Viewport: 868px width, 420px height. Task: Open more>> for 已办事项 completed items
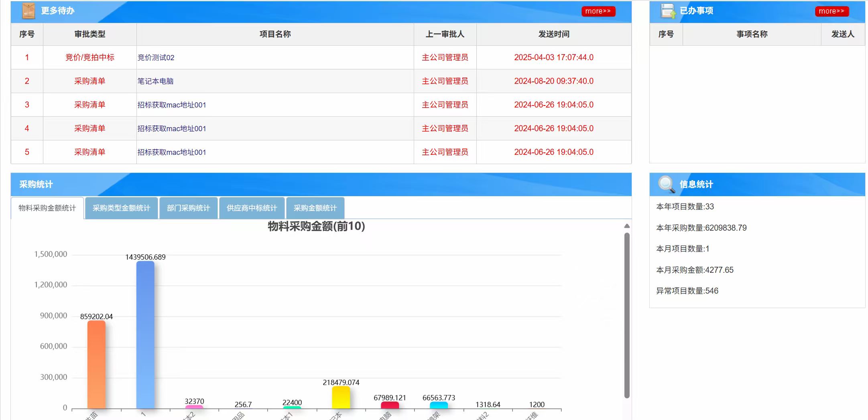click(831, 11)
